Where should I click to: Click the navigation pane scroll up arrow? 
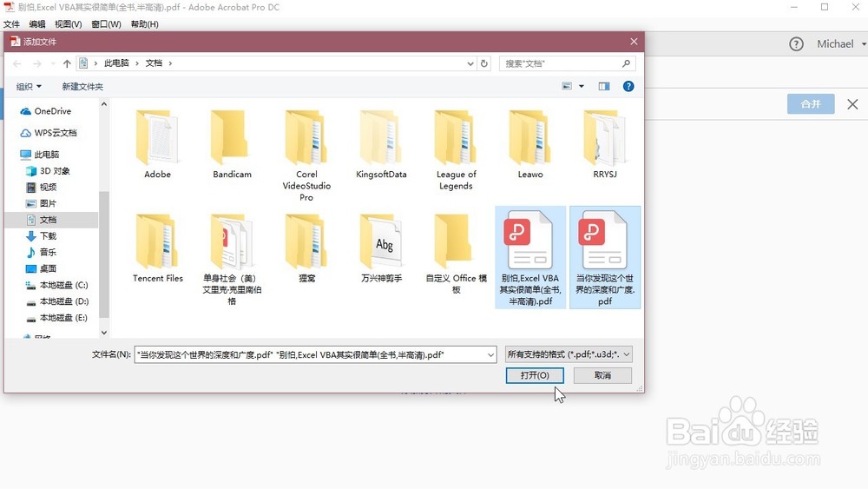[104, 105]
